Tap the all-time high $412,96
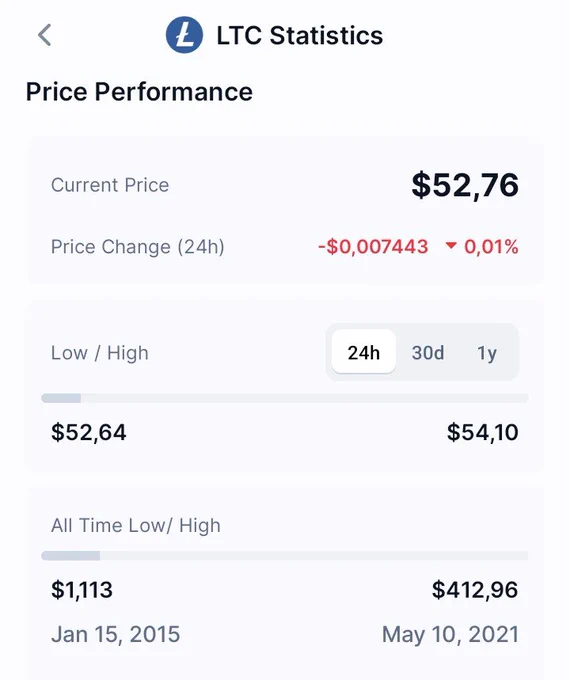 pos(475,590)
